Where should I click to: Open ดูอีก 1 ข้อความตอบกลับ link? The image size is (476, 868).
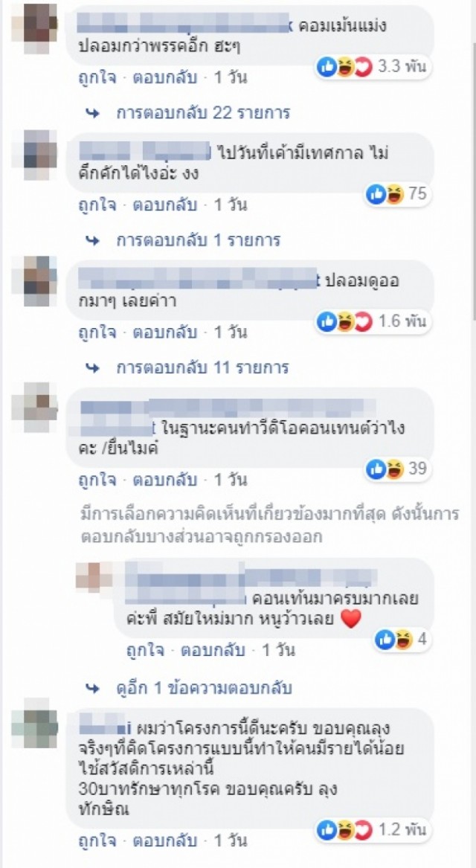(x=204, y=688)
